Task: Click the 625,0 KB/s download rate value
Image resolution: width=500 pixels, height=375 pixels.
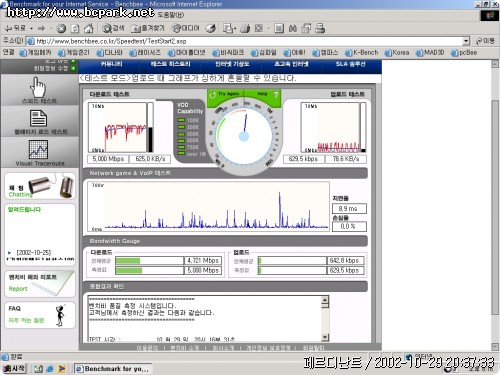Action: [x=150, y=159]
